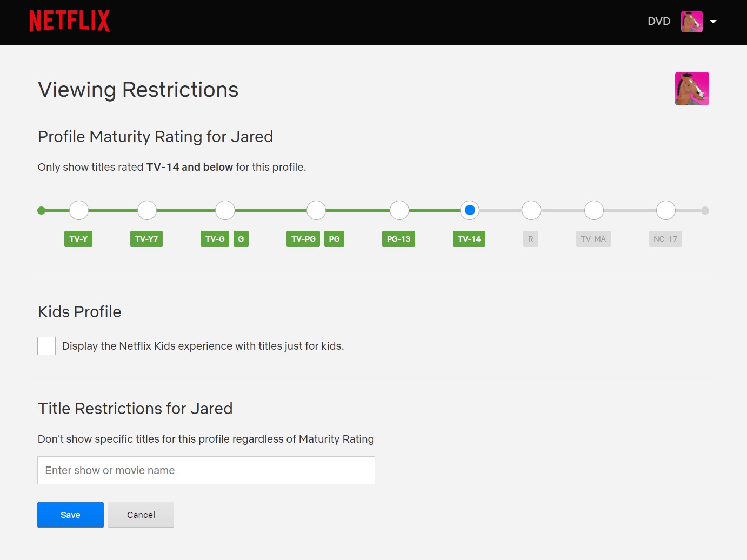Click the show or movie name input field

pyautogui.click(x=205, y=470)
